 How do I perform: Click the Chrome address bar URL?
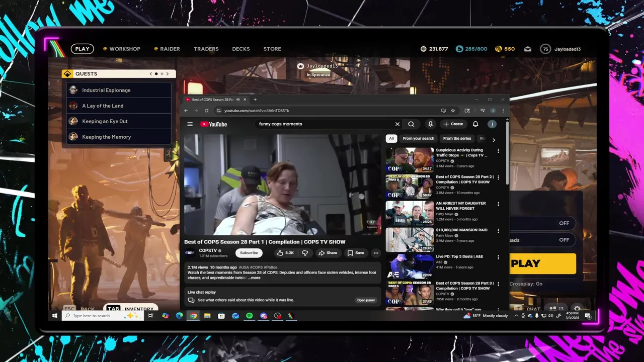pyautogui.click(x=257, y=111)
